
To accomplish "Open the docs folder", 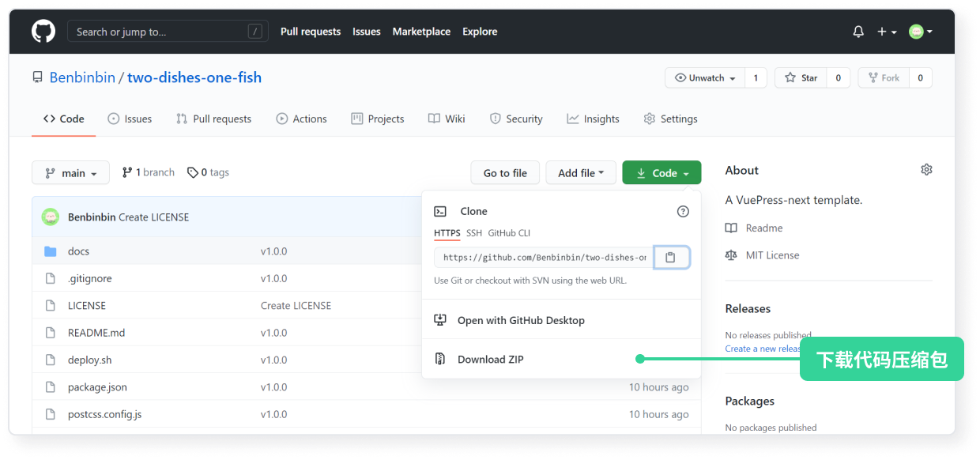I will [x=78, y=251].
